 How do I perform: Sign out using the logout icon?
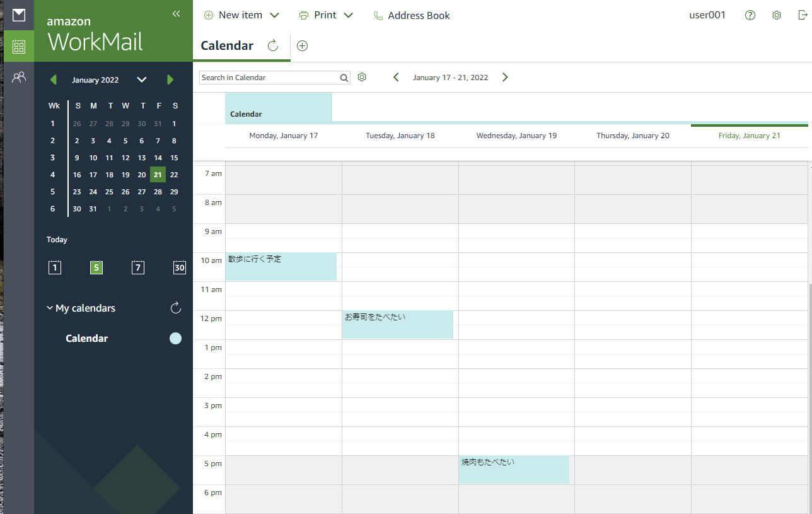pyautogui.click(x=803, y=15)
